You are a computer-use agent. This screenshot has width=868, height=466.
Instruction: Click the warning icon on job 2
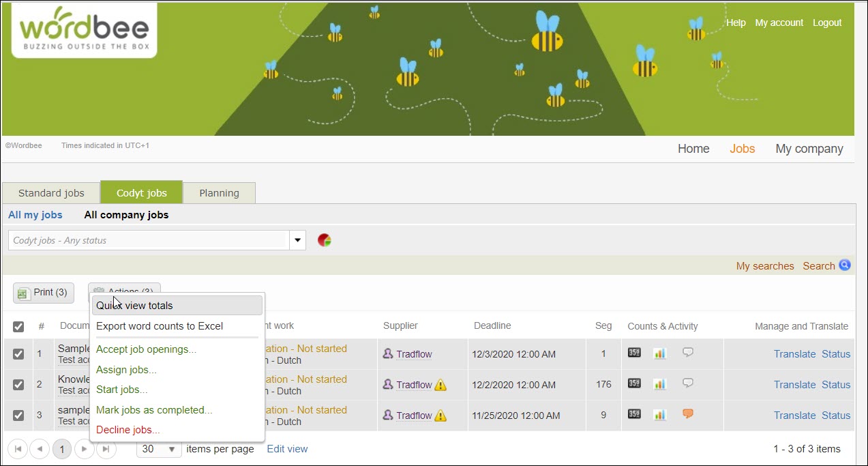coord(440,385)
